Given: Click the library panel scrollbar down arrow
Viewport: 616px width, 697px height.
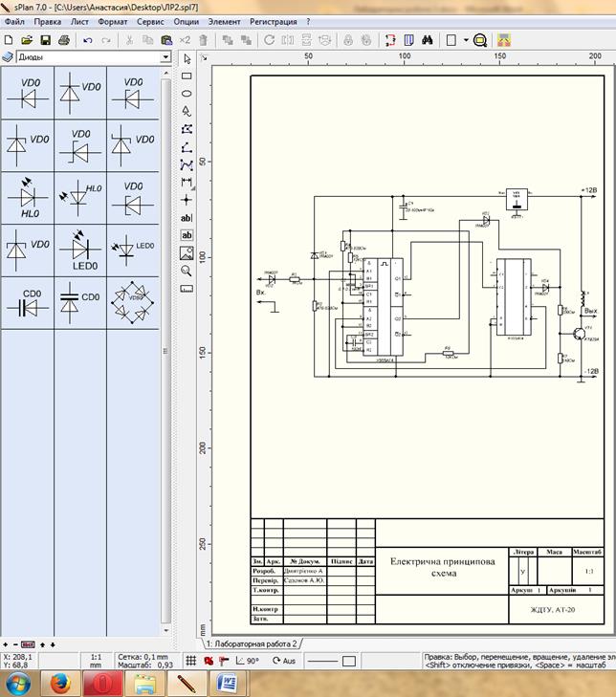Looking at the screenshot, I should (165, 630).
